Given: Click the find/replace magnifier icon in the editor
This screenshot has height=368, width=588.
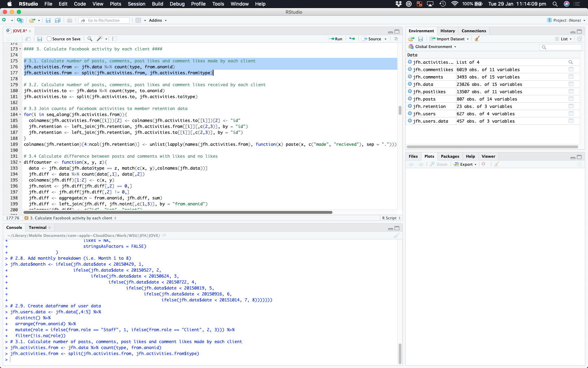Looking at the screenshot, I should point(90,39).
